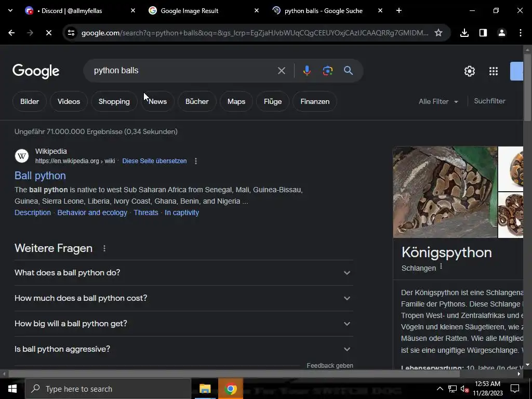Open site information icon in address bar
532x399 pixels.
pyautogui.click(x=71, y=33)
